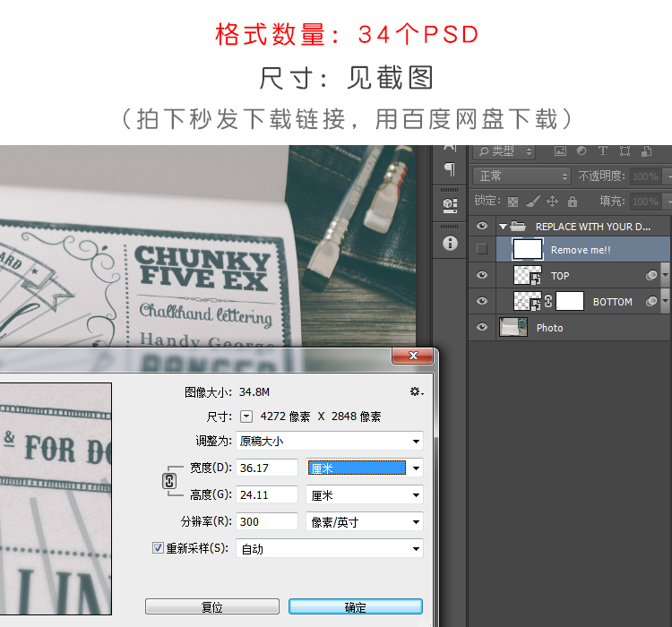Image resolution: width=672 pixels, height=627 pixels.
Task: Click the 确定 button
Action: click(356, 607)
